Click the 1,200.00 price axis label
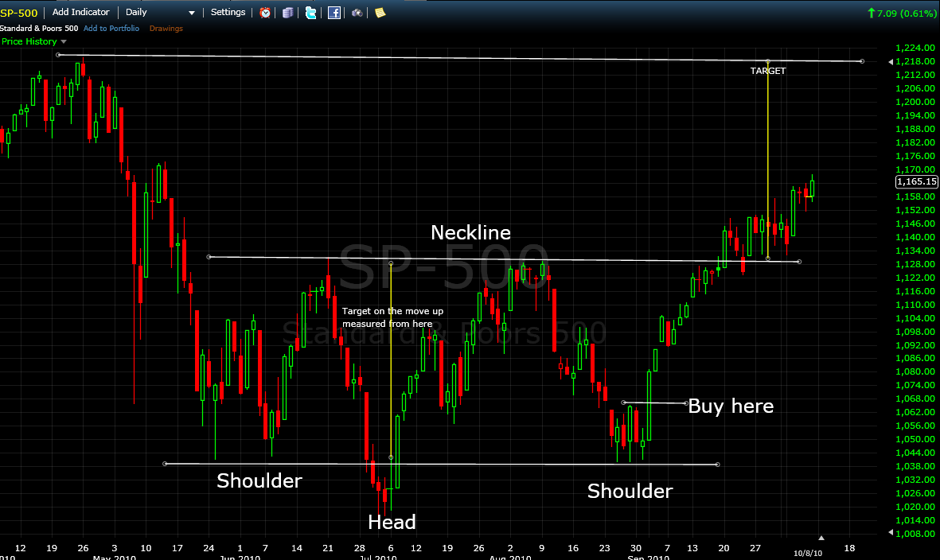This screenshot has width=940, height=560. point(915,102)
